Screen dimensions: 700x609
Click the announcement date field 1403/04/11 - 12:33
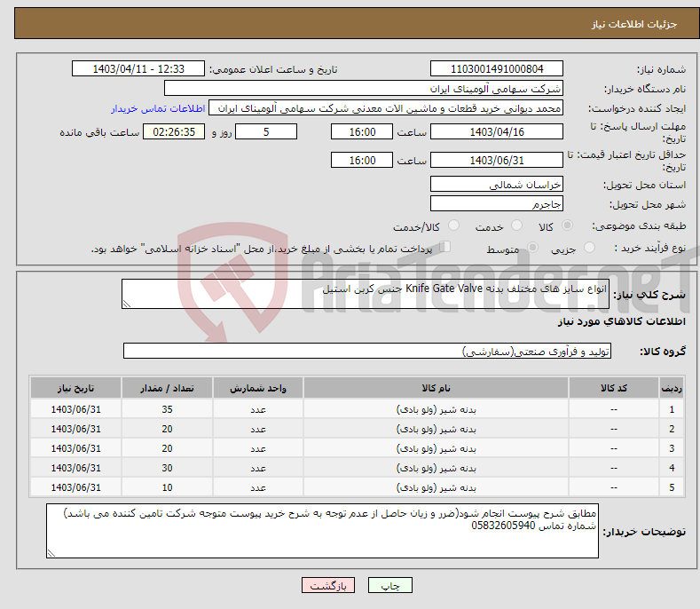point(138,69)
